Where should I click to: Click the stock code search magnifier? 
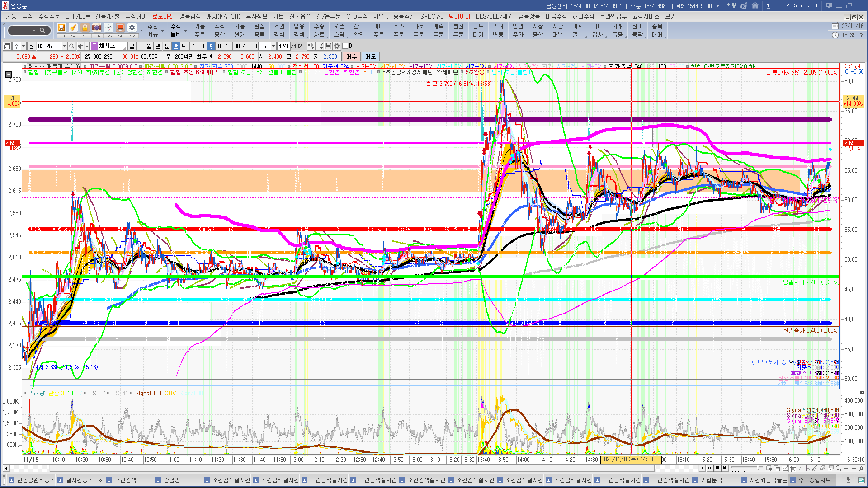pos(72,46)
